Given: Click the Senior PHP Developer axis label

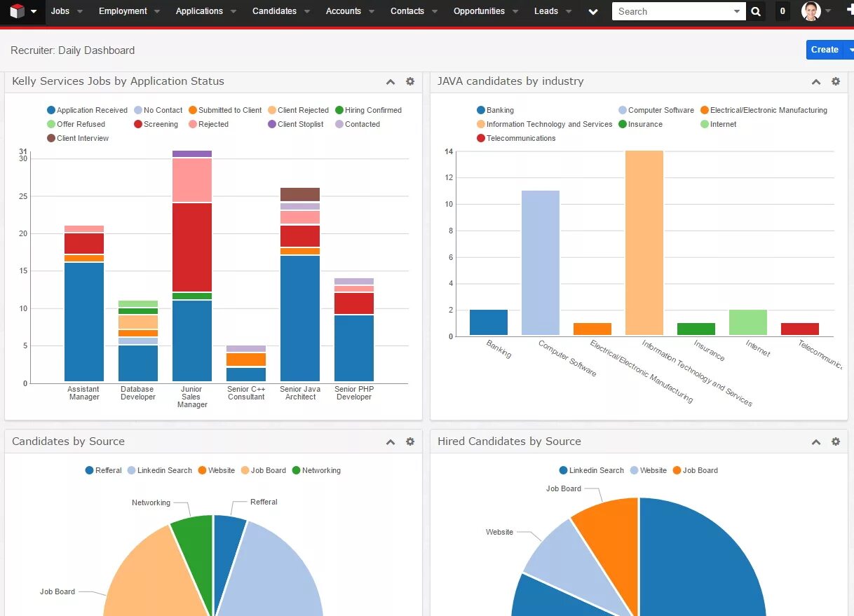Looking at the screenshot, I should tap(354, 393).
